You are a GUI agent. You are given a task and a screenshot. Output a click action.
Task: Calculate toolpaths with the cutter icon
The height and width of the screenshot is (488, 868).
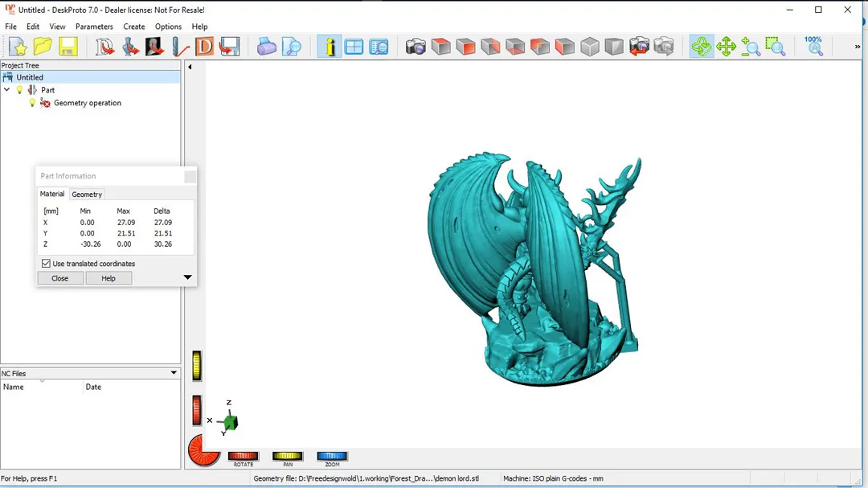pyautogui.click(x=179, y=47)
